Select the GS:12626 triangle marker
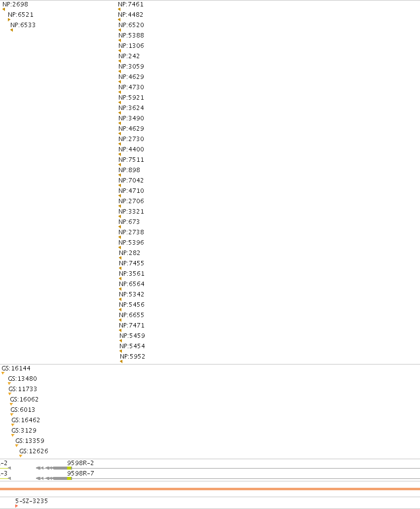Image resolution: width=420 pixels, height=509 pixels. click(20, 456)
